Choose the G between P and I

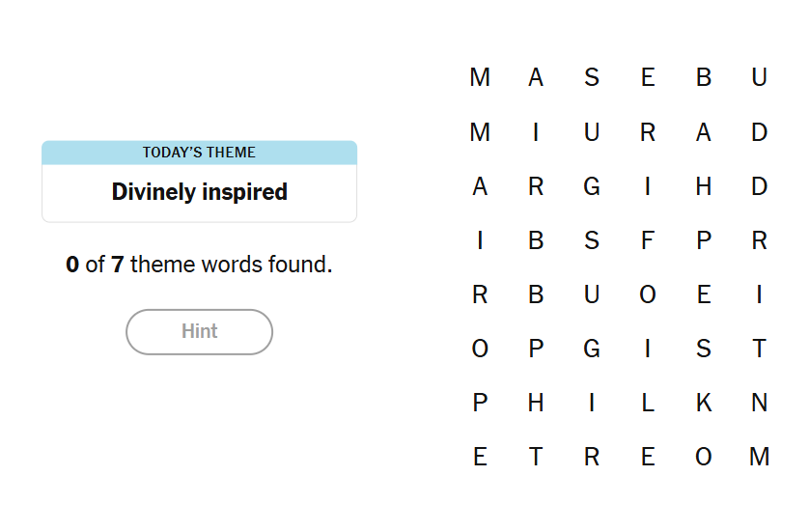pos(592,350)
